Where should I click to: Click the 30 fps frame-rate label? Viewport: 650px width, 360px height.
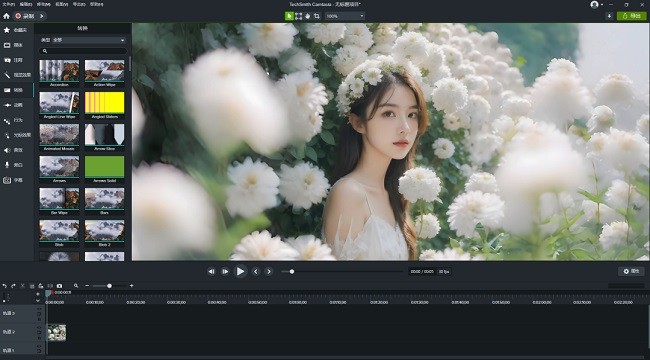point(444,272)
